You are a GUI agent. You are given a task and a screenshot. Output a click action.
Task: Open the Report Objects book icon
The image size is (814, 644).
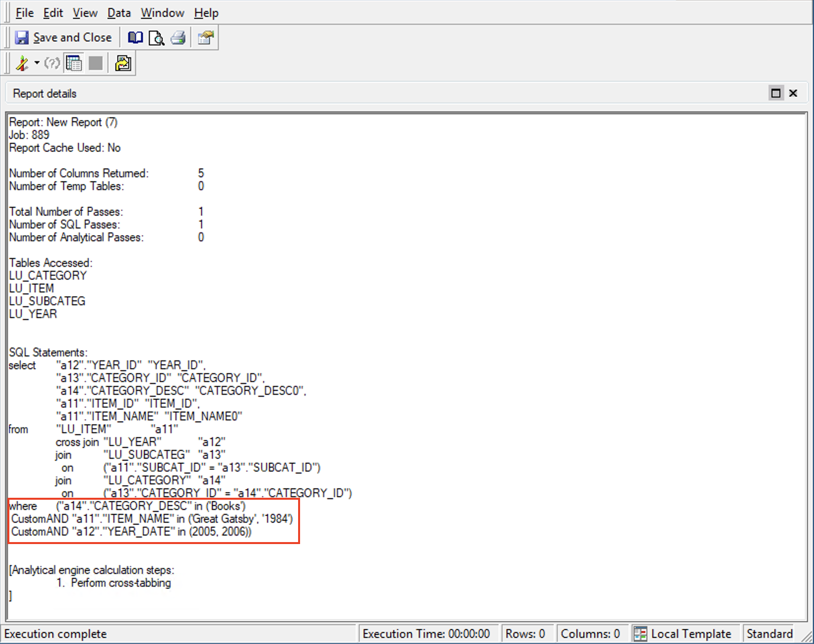pyautogui.click(x=135, y=37)
